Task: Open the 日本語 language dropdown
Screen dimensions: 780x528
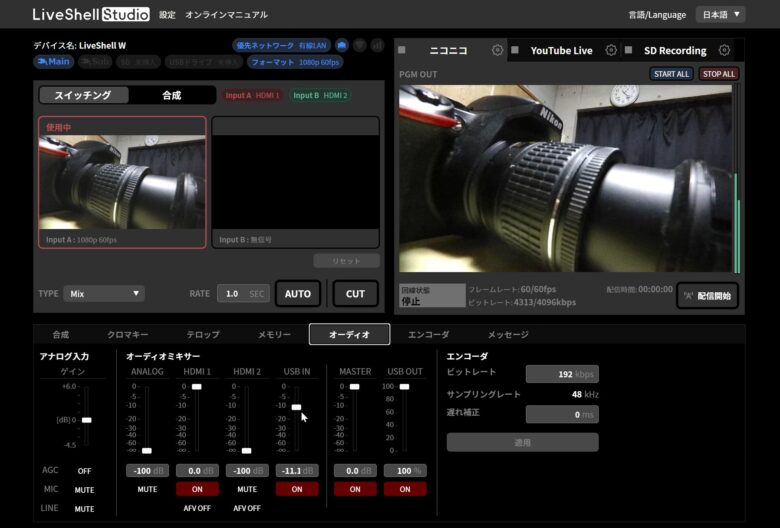Action: coord(720,14)
